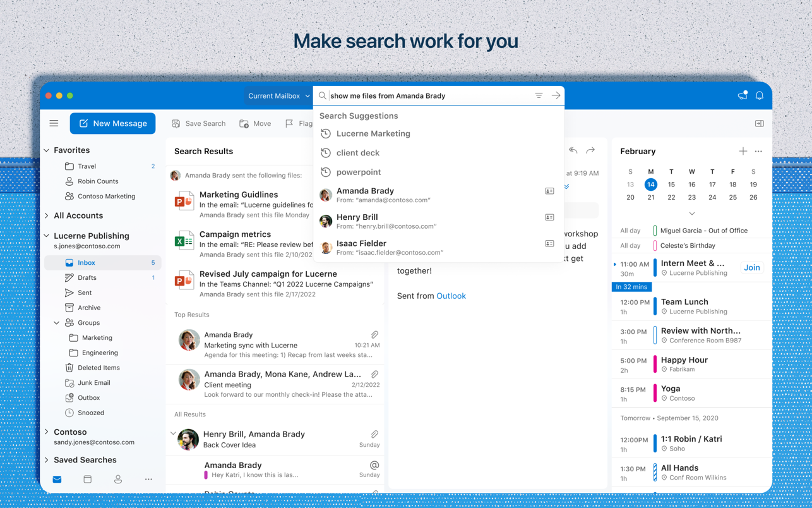Open more views ellipsis in sidebar
Image resolution: width=812 pixels, height=508 pixels.
click(148, 480)
